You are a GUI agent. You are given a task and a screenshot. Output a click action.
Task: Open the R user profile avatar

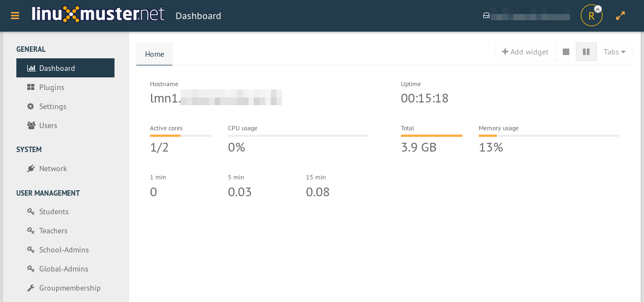pos(591,16)
